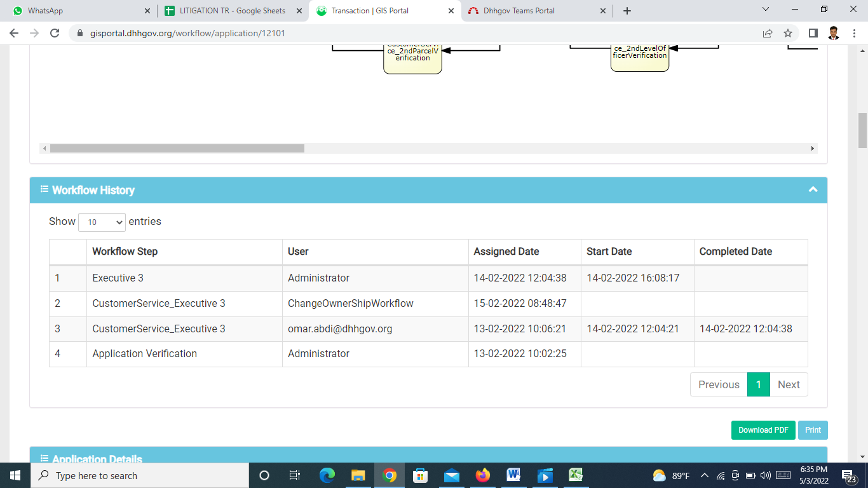The width and height of the screenshot is (868, 488).
Task: Close the WhatsApp tab
Action: 147,11
